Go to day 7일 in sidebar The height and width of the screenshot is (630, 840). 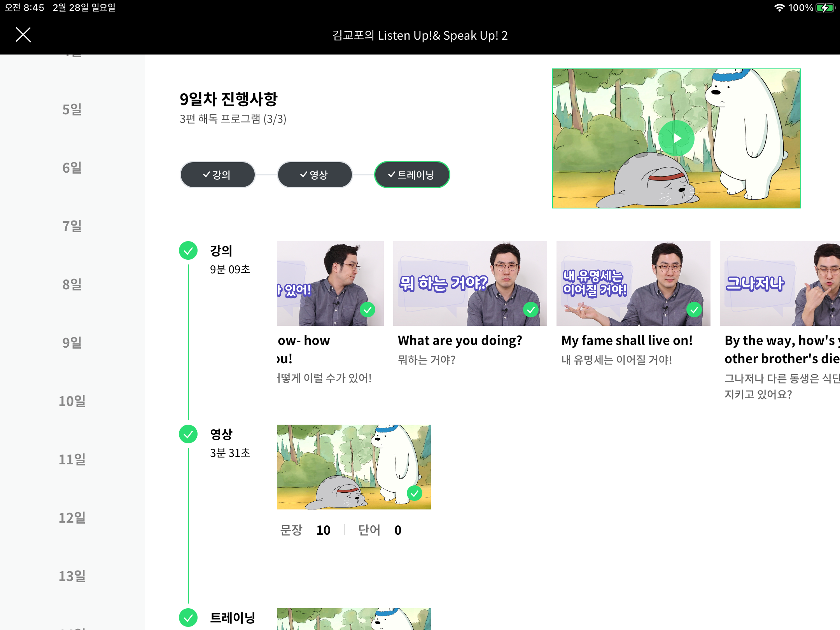coord(72,226)
